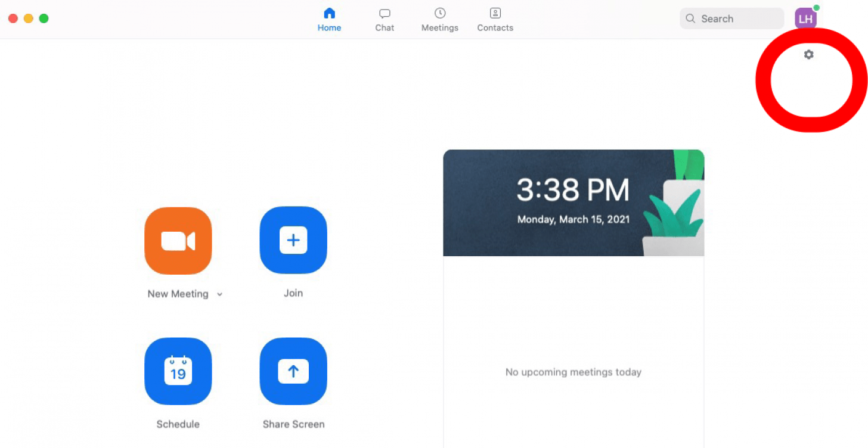Image resolution: width=868 pixels, height=448 pixels.
Task: Expand the New Meeting dropdown chevron
Action: [x=219, y=294]
